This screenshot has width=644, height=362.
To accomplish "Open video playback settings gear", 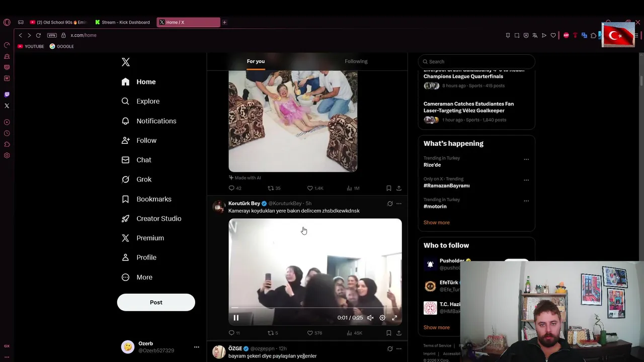I will point(382,318).
